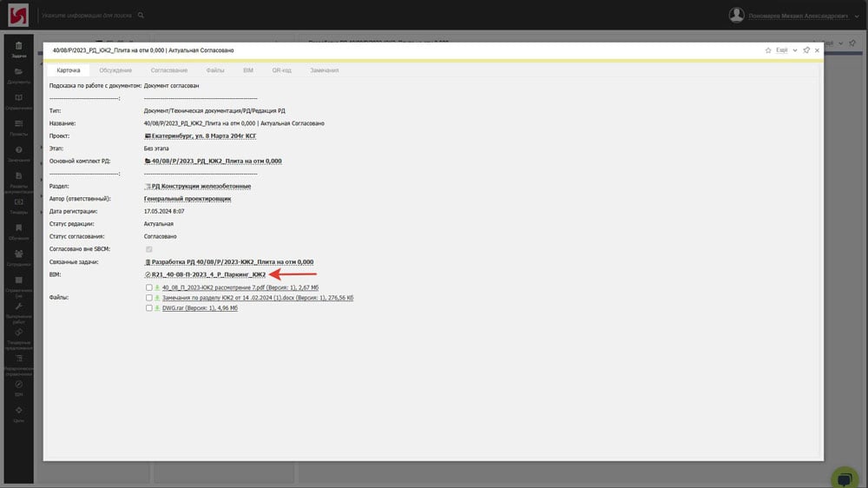
Task: Open the Документы sidebar section
Action: [18, 76]
